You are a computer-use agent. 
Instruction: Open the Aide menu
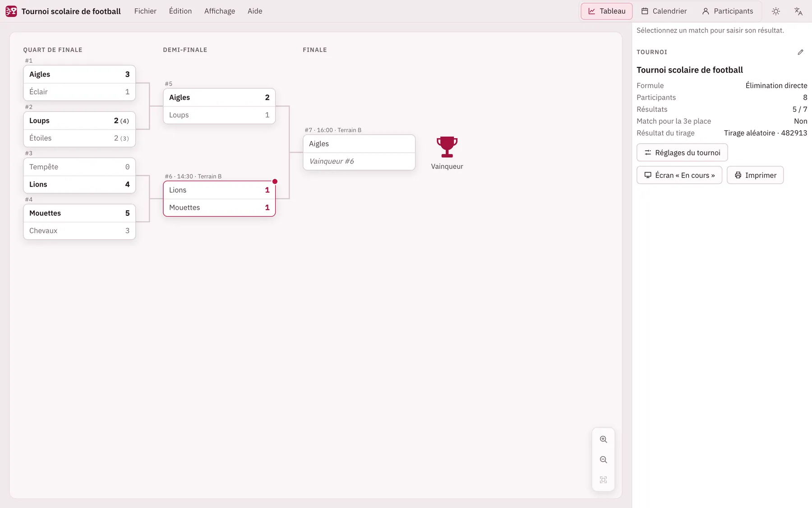(x=255, y=11)
